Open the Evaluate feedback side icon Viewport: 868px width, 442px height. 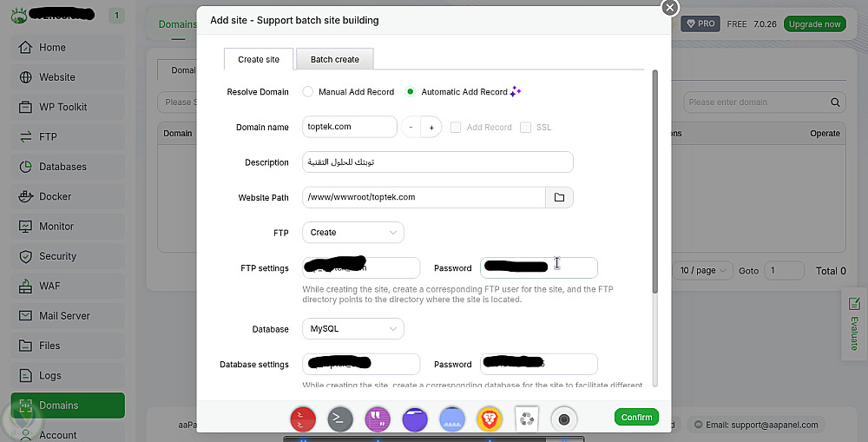coord(854,324)
